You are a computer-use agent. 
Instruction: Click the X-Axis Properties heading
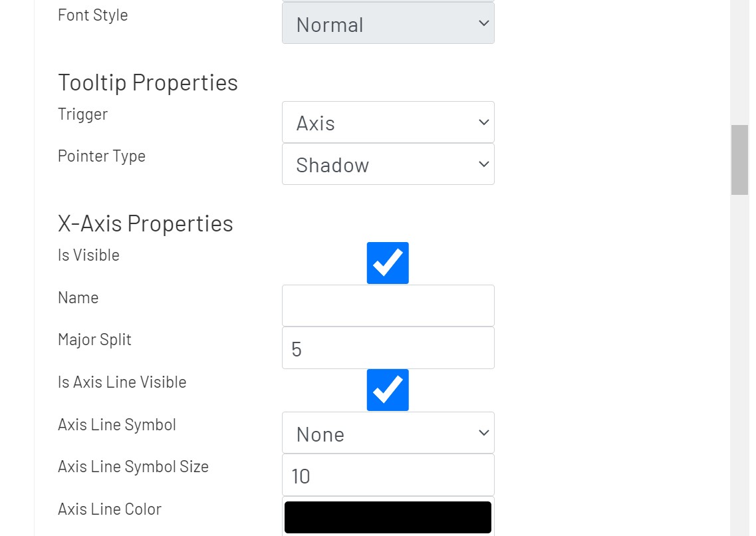146,223
